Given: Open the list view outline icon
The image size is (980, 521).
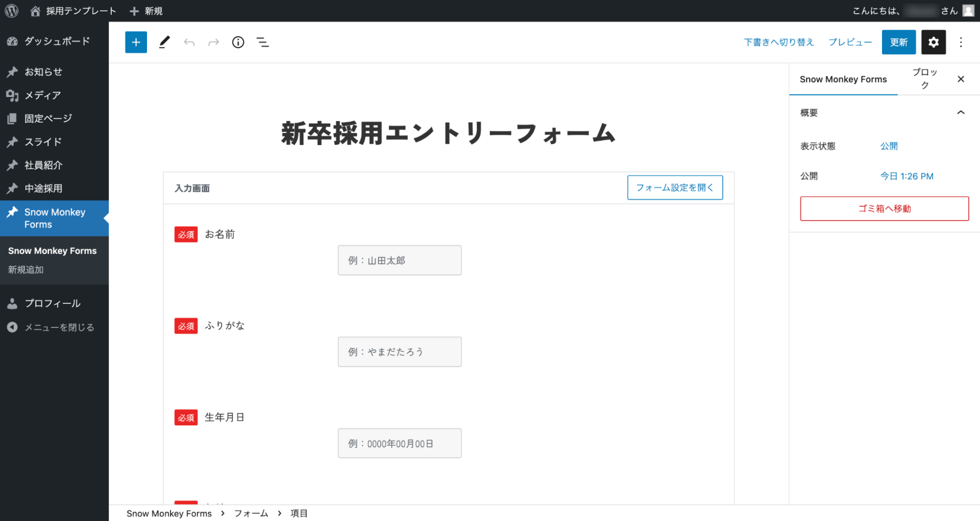Looking at the screenshot, I should 263,42.
